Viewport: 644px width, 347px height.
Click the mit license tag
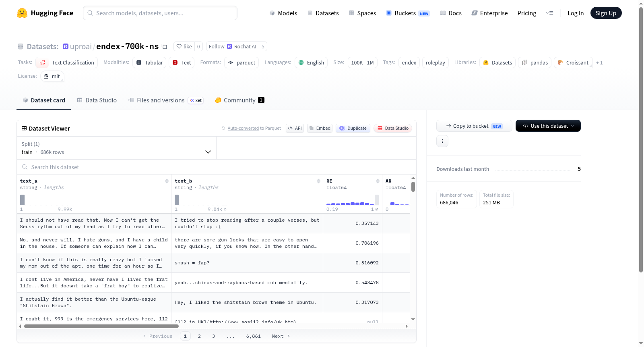click(52, 76)
